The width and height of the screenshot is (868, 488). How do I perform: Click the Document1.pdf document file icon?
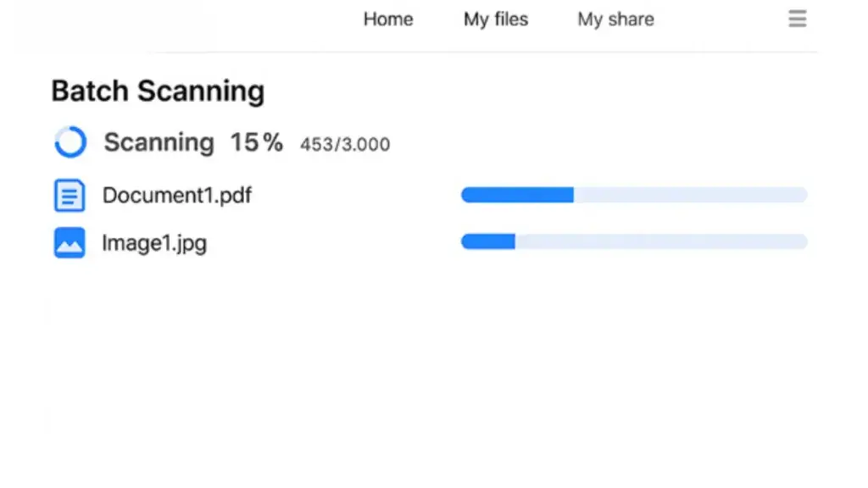(70, 196)
